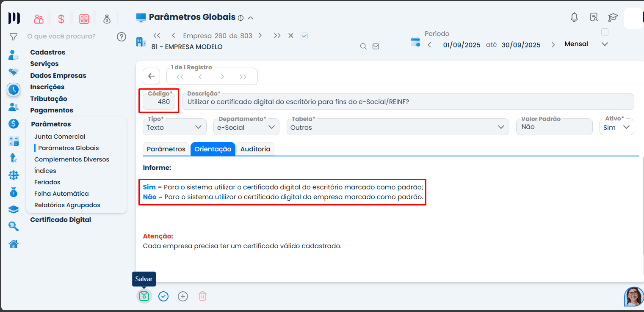
Task: Click the period start date 01/09/2025
Action: pos(462,45)
